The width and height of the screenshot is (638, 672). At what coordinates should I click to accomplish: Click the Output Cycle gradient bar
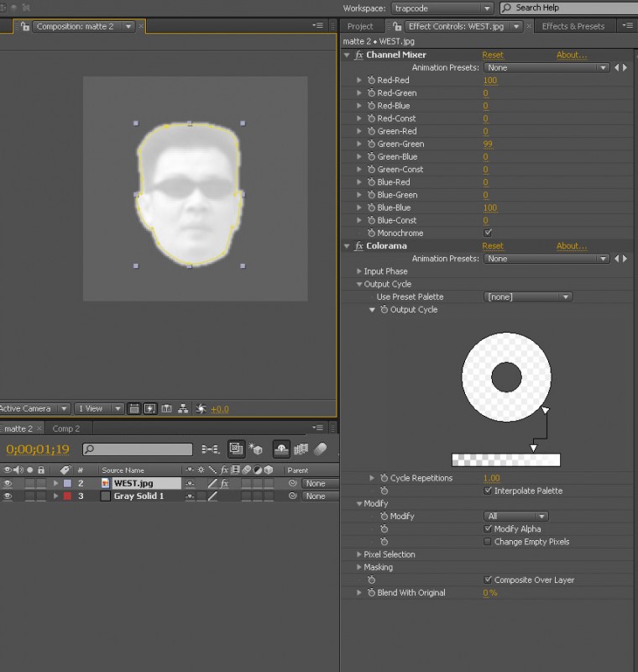pyautogui.click(x=505, y=459)
